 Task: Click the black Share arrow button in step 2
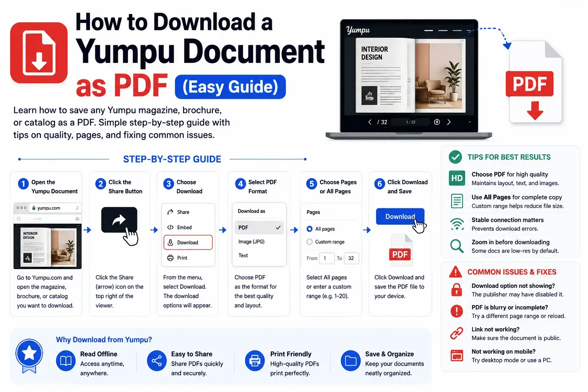[119, 220]
